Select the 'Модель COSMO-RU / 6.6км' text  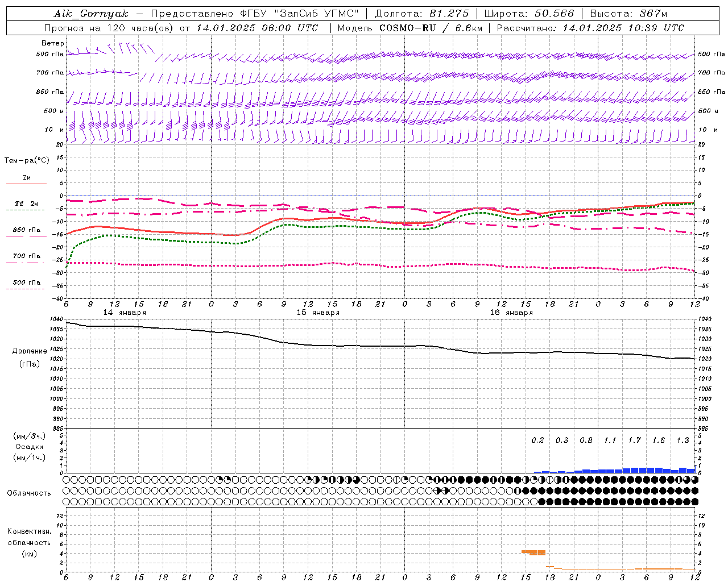410,28
